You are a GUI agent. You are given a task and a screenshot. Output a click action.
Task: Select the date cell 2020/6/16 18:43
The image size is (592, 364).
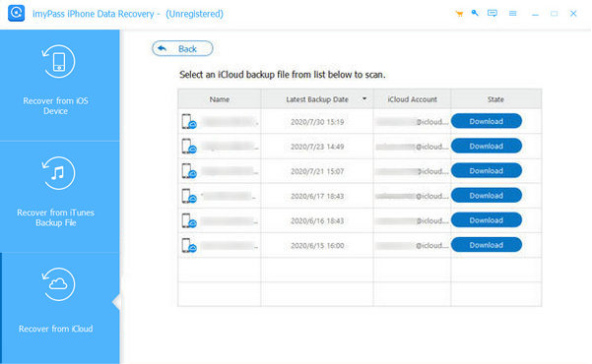[x=317, y=221]
